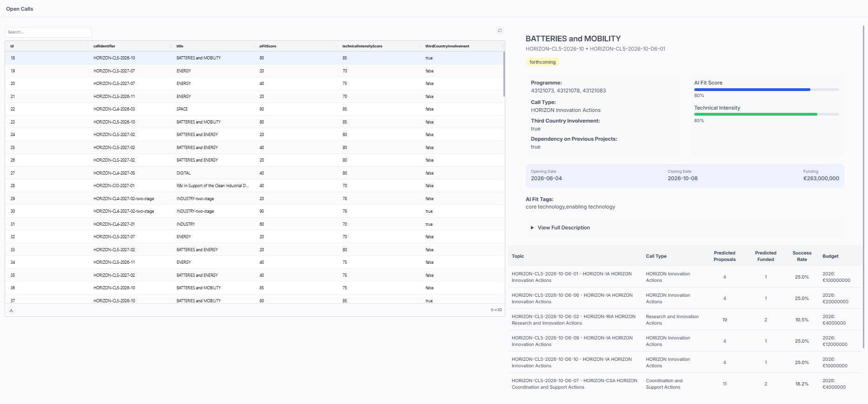Select the DIGITAL call row with id 27

pyautogui.click(x=183, y=173)
